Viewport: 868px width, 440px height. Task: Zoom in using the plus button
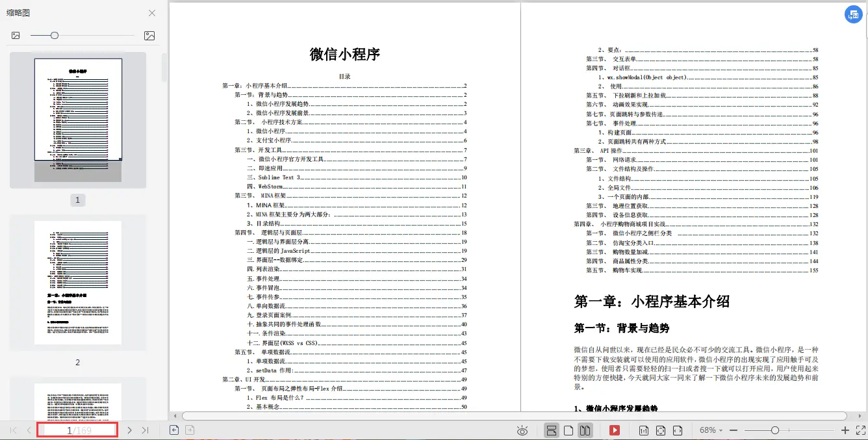pyautogui.click(x=844, y=430)
